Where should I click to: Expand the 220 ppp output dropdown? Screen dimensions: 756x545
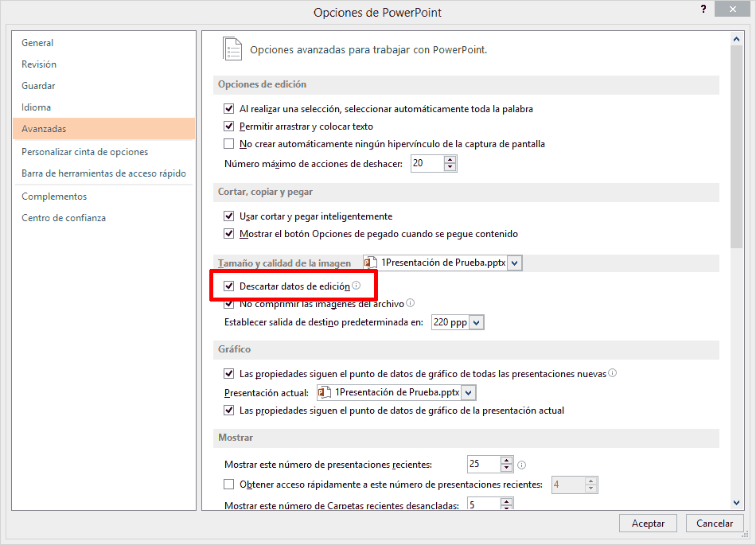(x=476, y=323)
